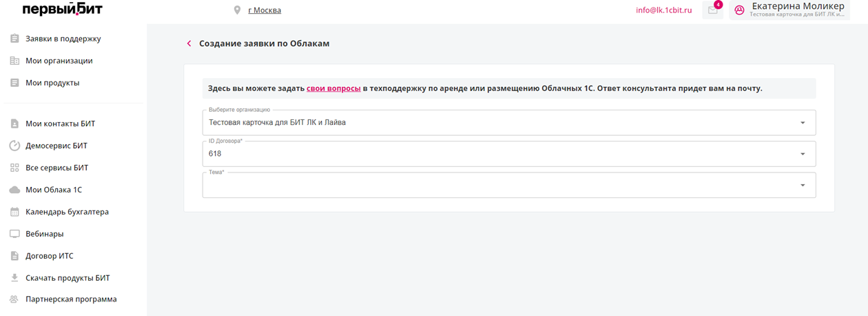868x316 pixels.
Task: Expand the Тема dropdown arrow
Action: 803,185
